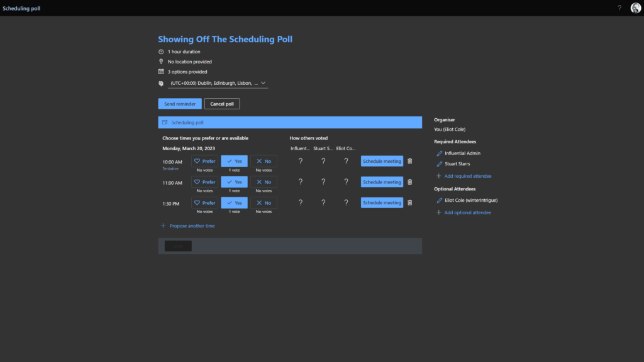Image resolution: width=644 pixels, height=362 pixels.
Task: Click trash icon for 11:00 AM option
Action: 410,182
